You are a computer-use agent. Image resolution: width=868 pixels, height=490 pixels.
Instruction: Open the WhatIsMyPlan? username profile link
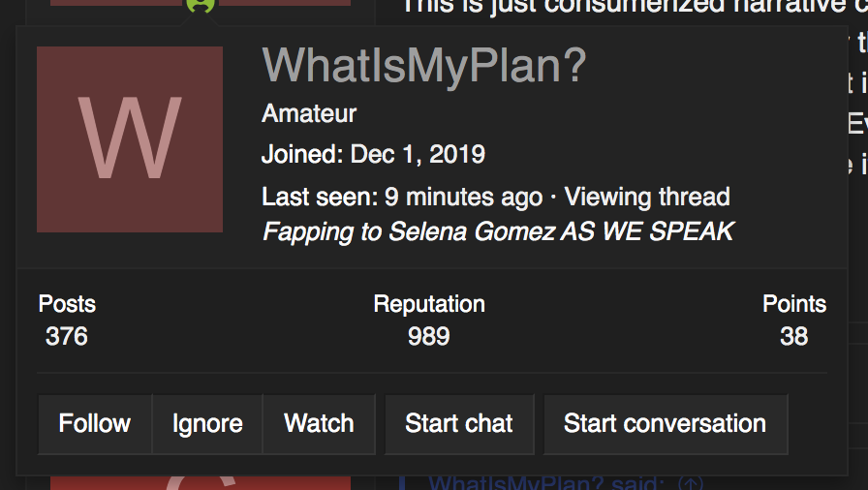tap(423, 66)
